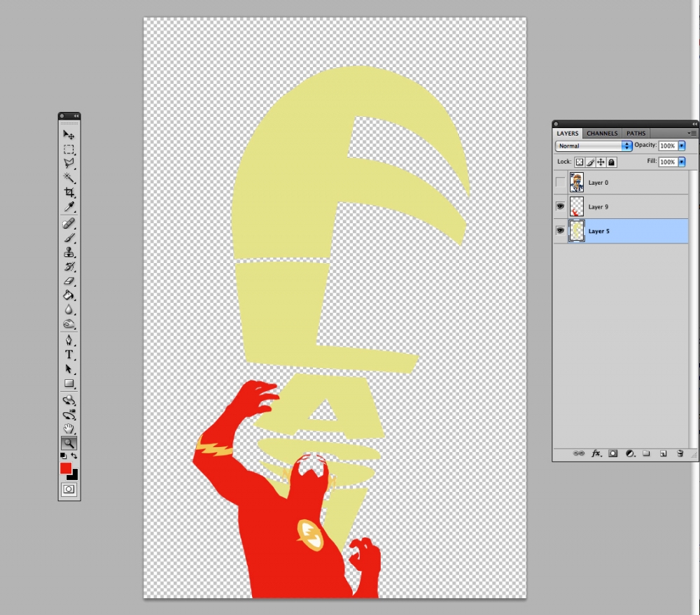Switch to the Channels tab

pyautogui.click(x=602, y=133)
